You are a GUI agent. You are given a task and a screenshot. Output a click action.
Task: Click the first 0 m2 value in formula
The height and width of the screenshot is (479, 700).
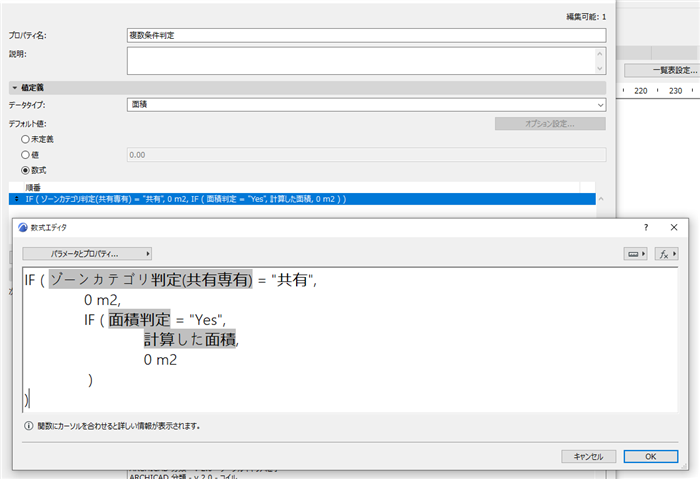(102, 300)
